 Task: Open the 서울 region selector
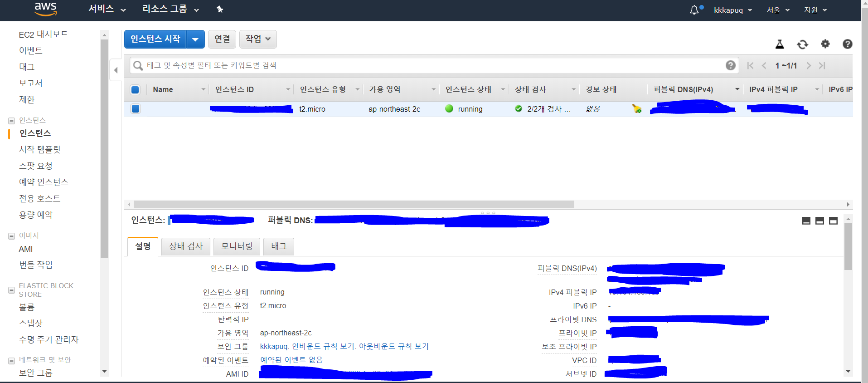(x=778, y=10)
